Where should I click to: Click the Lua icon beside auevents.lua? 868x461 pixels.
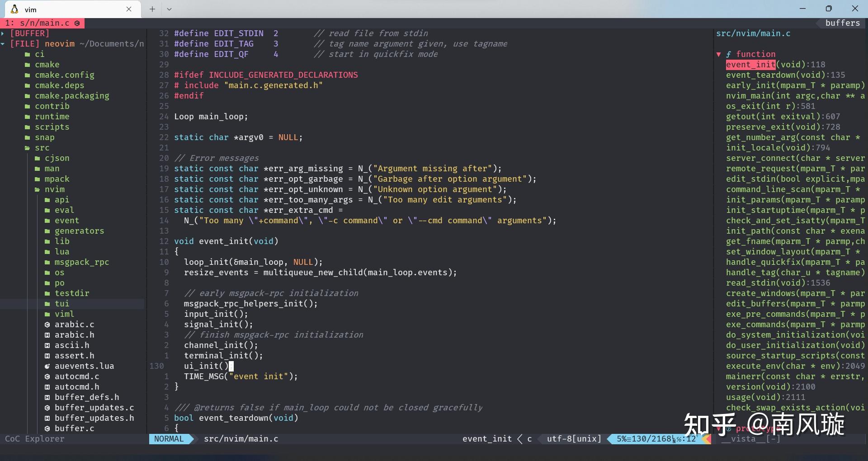(47, 366)
